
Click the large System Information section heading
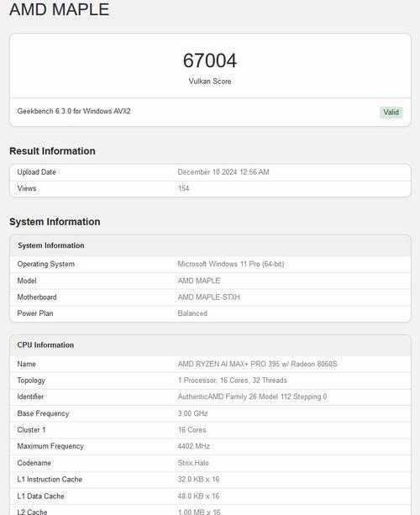[55, 222]
